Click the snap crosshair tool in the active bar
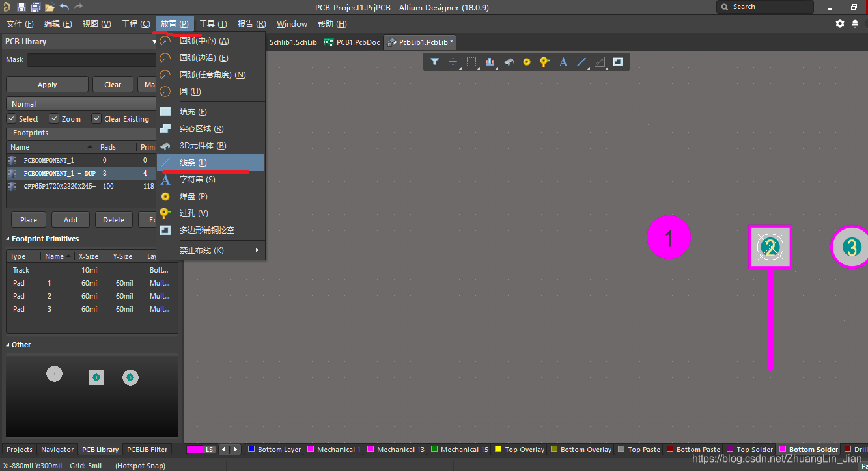This screenshot has height=471, width=868. (x=453, y=62)
